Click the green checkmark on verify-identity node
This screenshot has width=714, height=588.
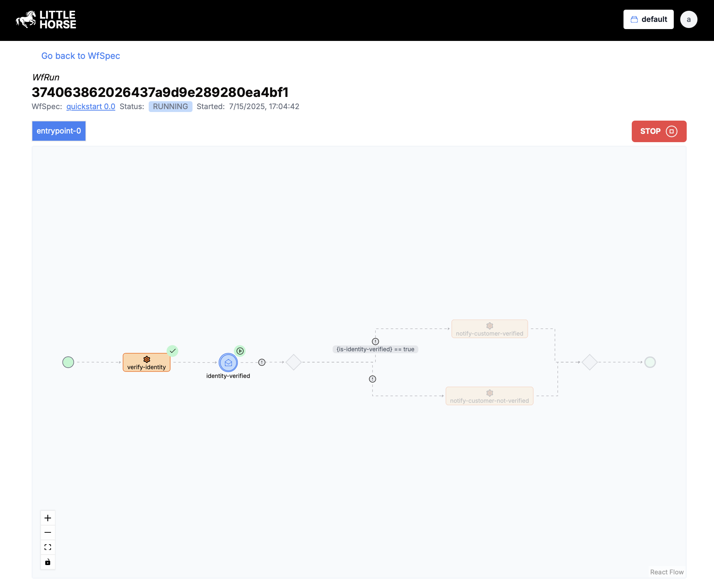(x=173, y=351)
